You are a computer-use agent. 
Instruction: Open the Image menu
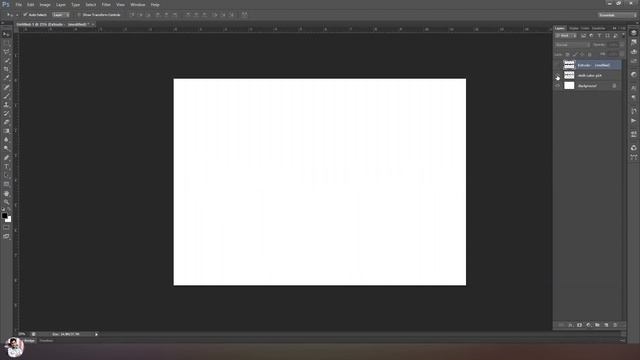45,5
